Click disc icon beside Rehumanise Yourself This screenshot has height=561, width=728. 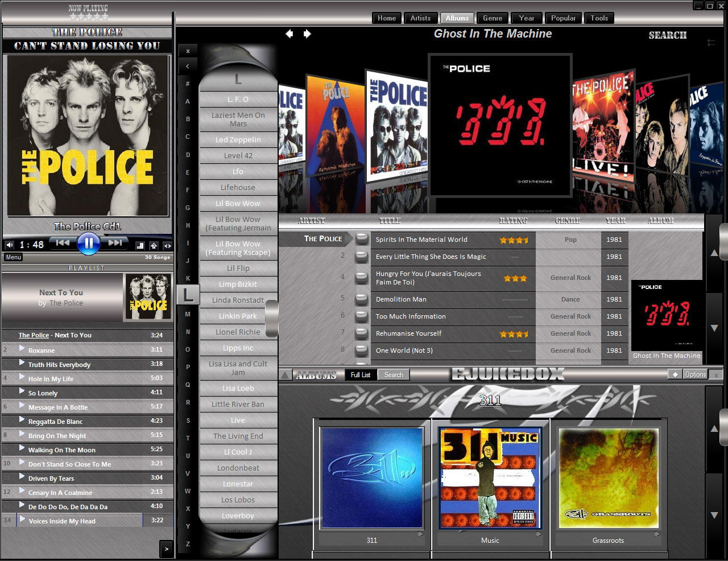pos(362,333)
